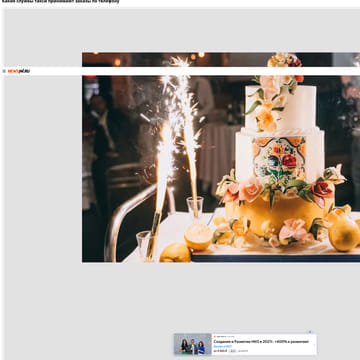Image resolution: width=360 pixels, height=360 pixels.
Task: Open the ad banner's bold headline
Action: point(261,342)
